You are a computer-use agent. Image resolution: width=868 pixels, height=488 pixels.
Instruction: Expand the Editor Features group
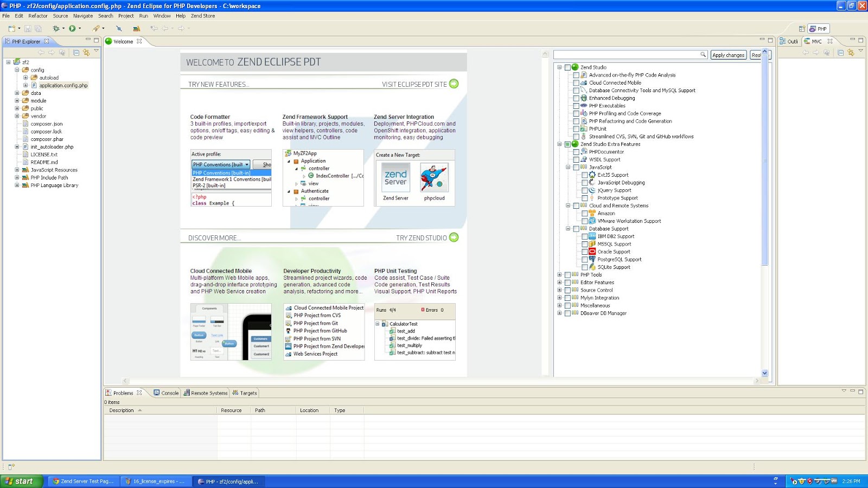[559, 282]
